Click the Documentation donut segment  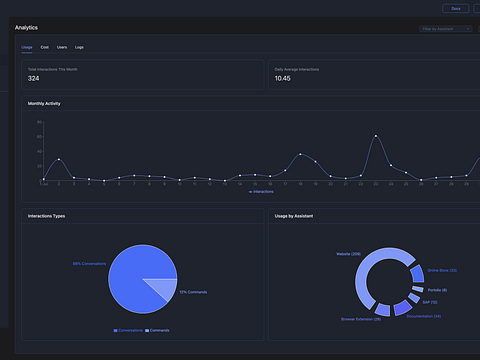tap(403, 308)
